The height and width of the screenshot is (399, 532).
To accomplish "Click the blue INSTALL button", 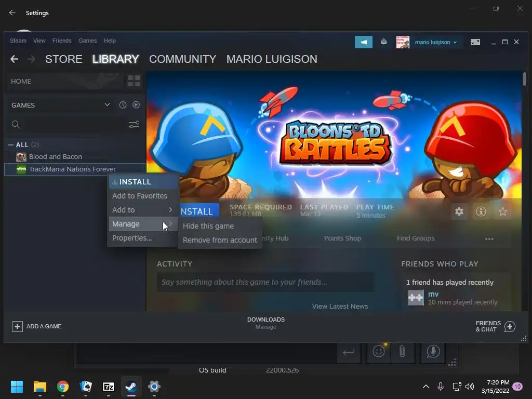I will click(x=199, y=211).
